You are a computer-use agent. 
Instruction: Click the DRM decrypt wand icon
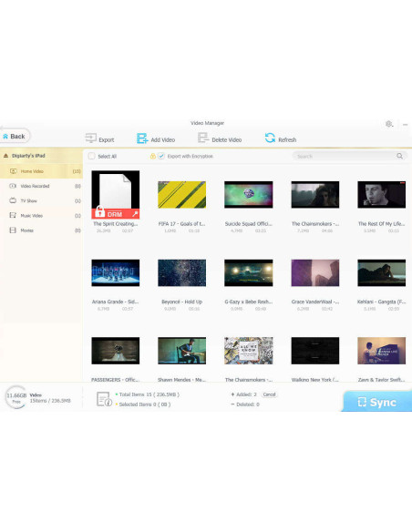coord(135,214)
